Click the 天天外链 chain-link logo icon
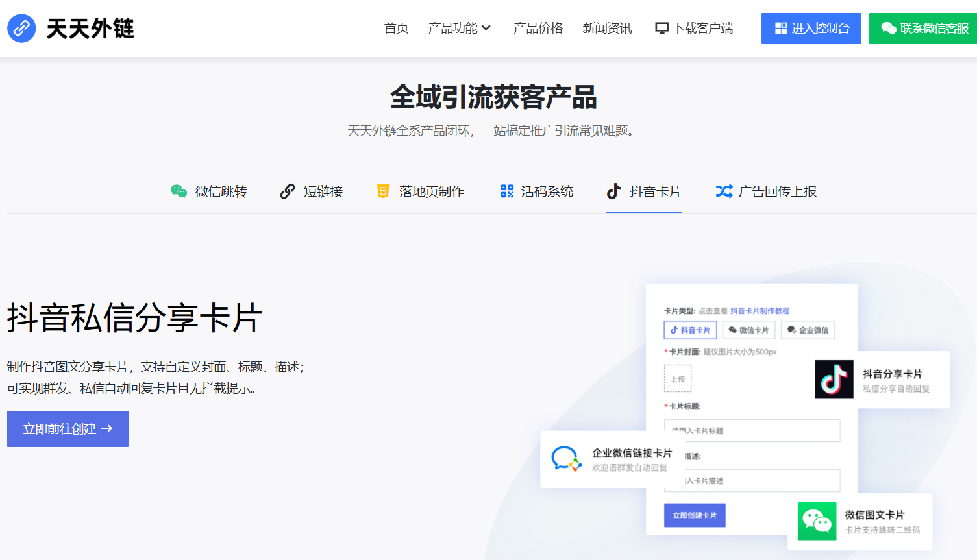The height and width of the screenshot is (560, 977). [21, 29]
